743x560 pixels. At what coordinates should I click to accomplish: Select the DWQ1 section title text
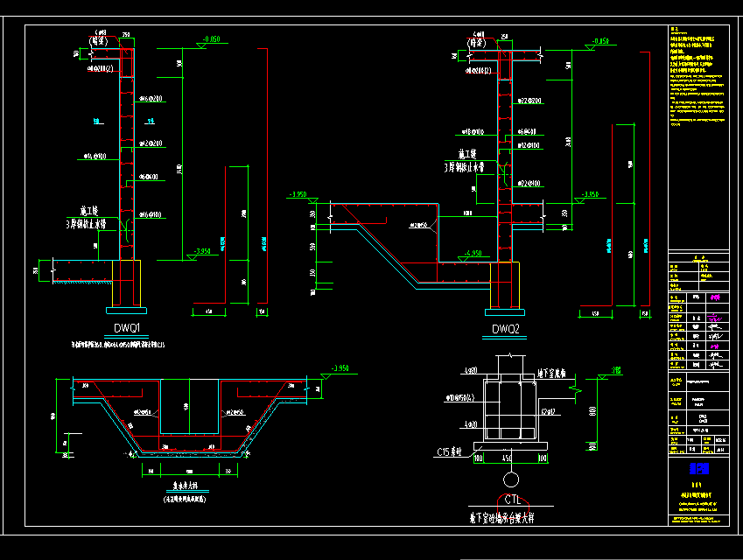point(127,328)
